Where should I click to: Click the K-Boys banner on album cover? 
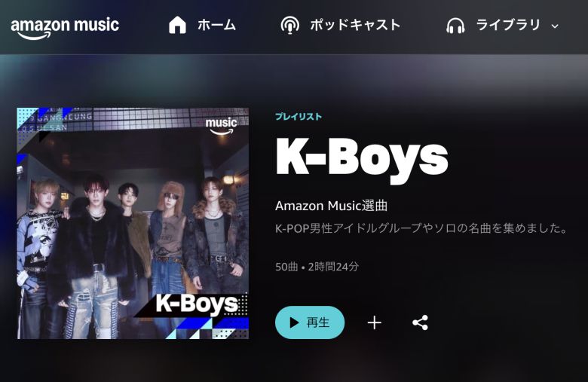coord(197,304)
